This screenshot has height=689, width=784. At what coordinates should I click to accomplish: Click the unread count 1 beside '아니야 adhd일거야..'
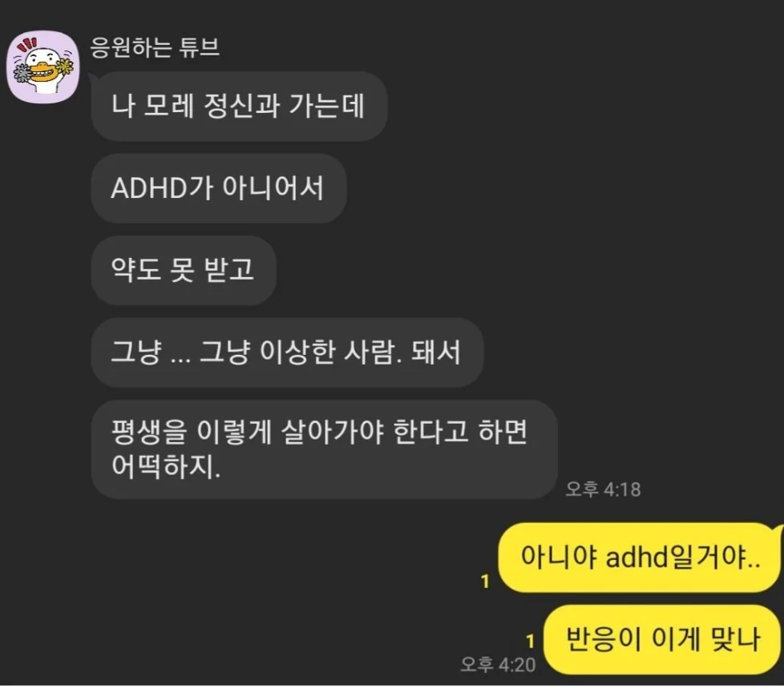pos(485,581)
